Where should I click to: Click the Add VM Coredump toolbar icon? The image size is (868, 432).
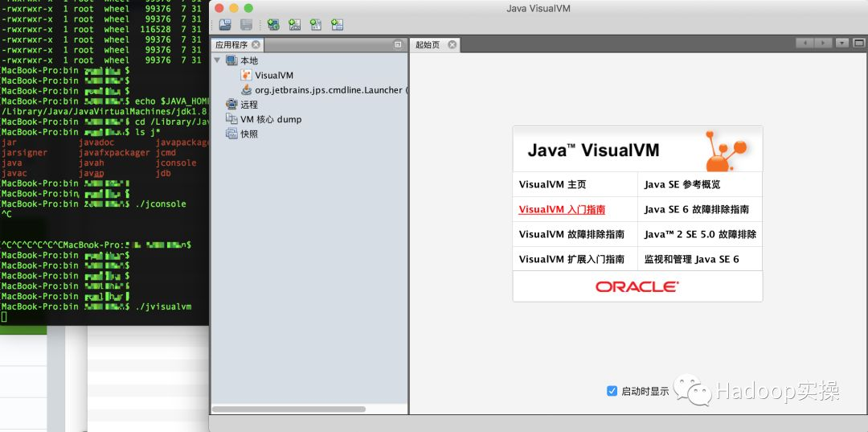tap(316, 24)
